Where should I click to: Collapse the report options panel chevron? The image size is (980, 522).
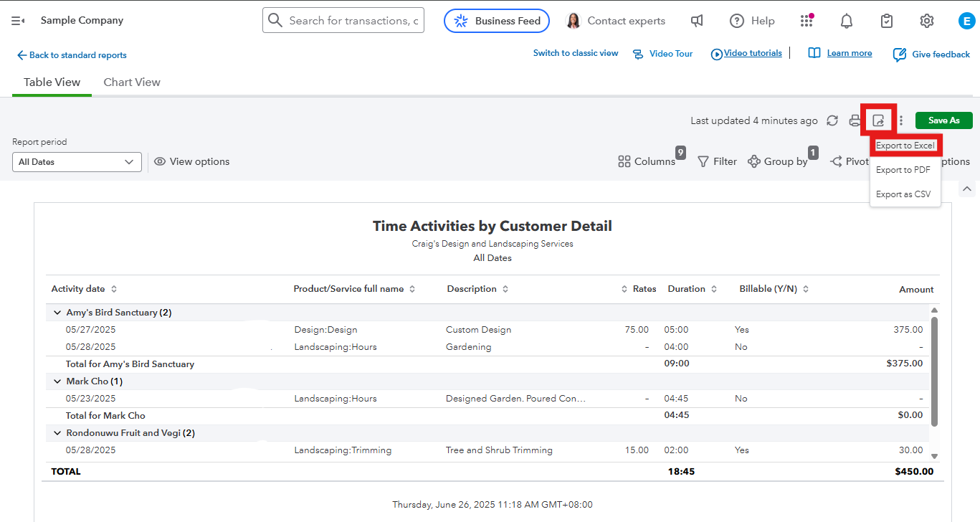click(967, 189)
